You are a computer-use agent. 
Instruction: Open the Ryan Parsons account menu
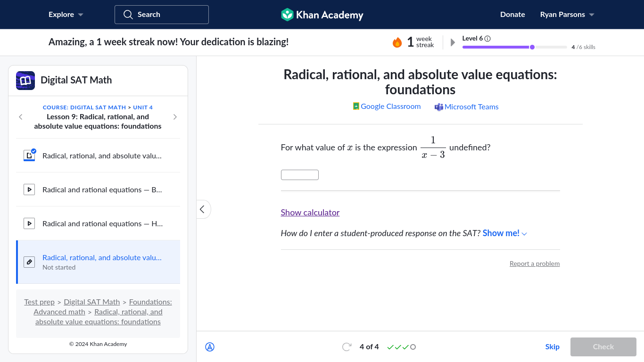coord(567,15)
